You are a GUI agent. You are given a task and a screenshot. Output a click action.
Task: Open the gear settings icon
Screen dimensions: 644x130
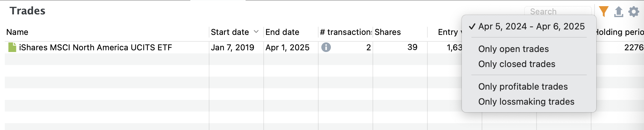634,12
